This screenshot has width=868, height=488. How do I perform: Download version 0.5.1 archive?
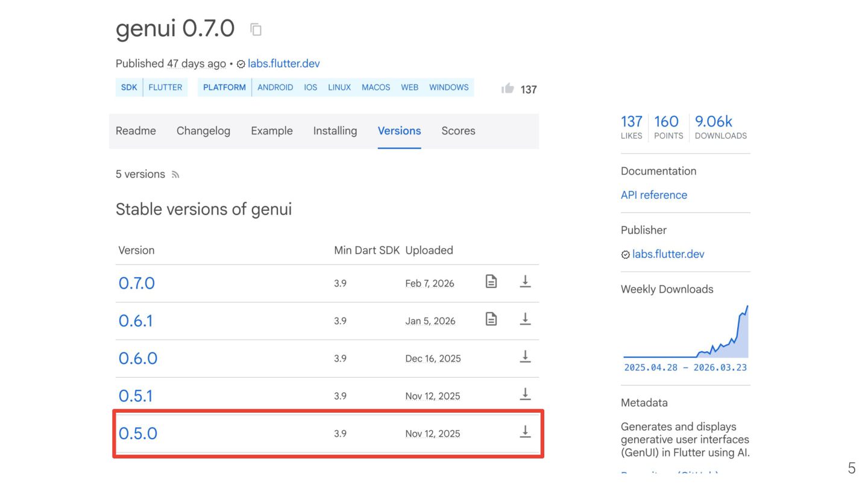coord(525,394)
